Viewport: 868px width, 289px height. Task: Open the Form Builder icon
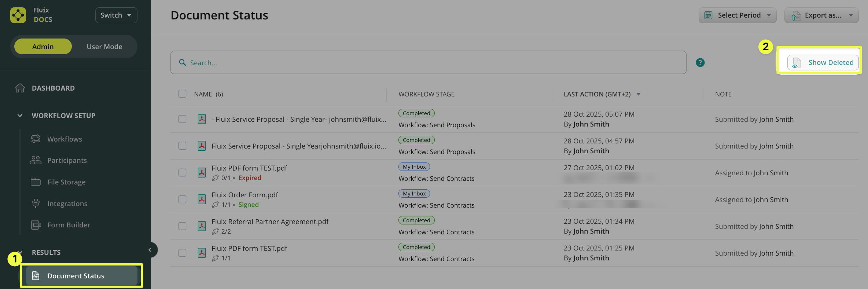(x=36, y=225)
